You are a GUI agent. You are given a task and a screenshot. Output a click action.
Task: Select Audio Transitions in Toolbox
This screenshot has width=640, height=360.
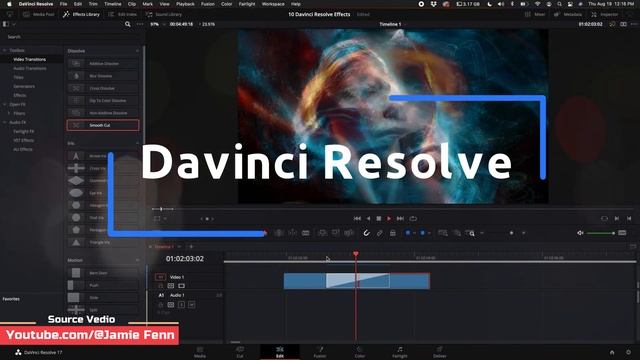point(30,69)
